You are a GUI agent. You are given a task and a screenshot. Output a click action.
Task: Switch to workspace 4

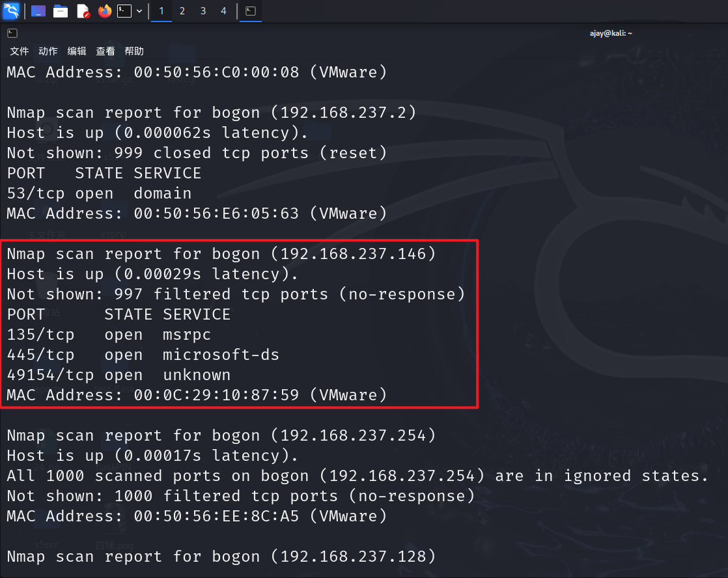tap(223, 11)
